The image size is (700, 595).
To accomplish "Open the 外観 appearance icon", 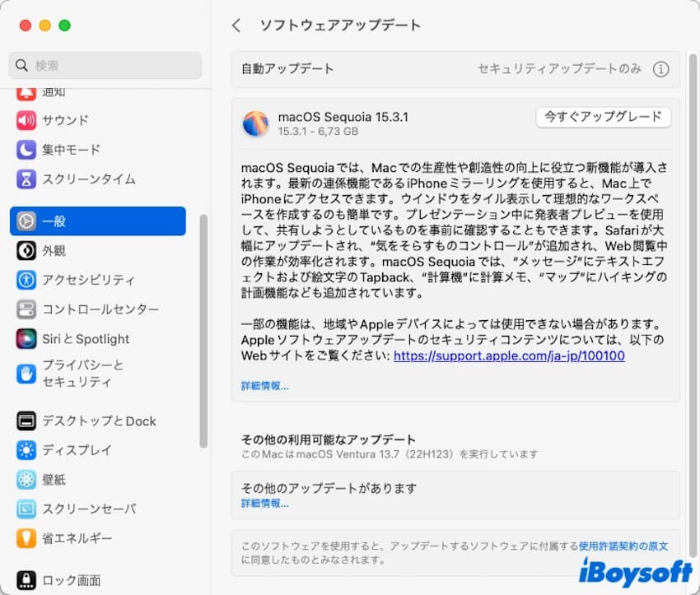I will (x=26, y=250).
